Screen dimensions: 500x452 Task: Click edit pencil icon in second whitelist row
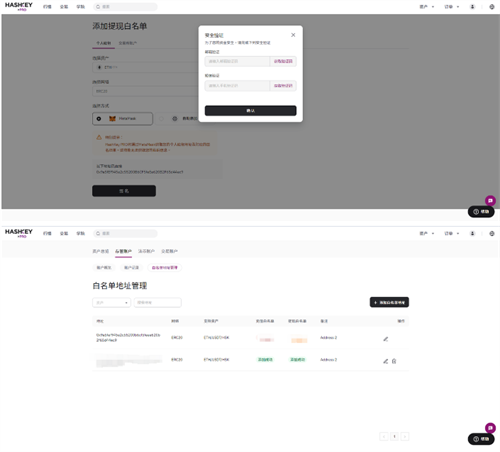pos(386,361)
